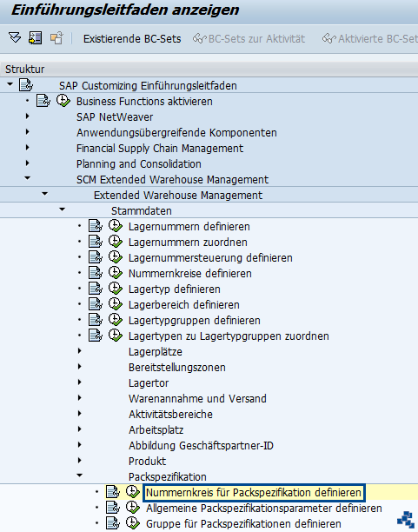The image size is (418, 532).
Task: Expand the Lagerplätze node
Action: [x=79, y=351]
